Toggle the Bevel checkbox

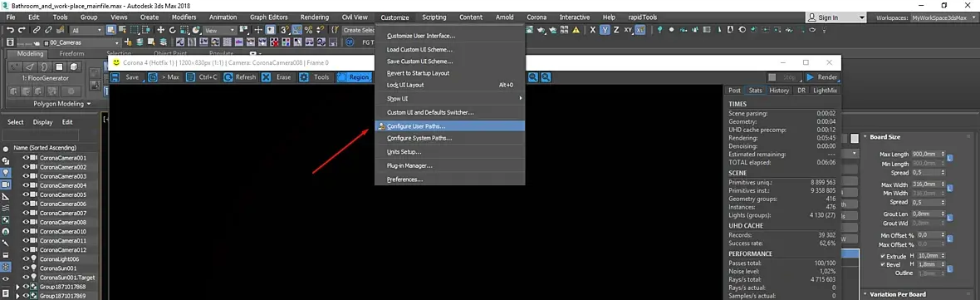click(x=883, y=264)
